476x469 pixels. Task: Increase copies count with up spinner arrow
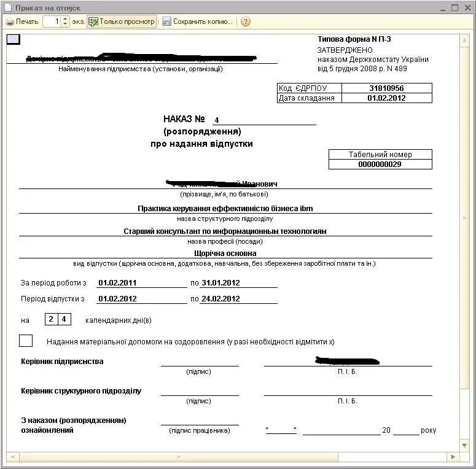pyautogui.click(x=65, y=19)
